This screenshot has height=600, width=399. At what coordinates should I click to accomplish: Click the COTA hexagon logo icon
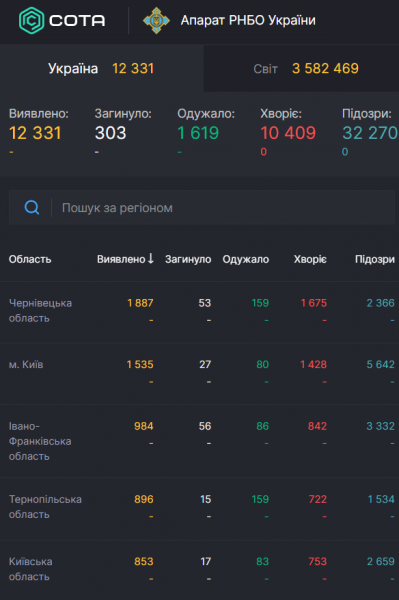31,20
